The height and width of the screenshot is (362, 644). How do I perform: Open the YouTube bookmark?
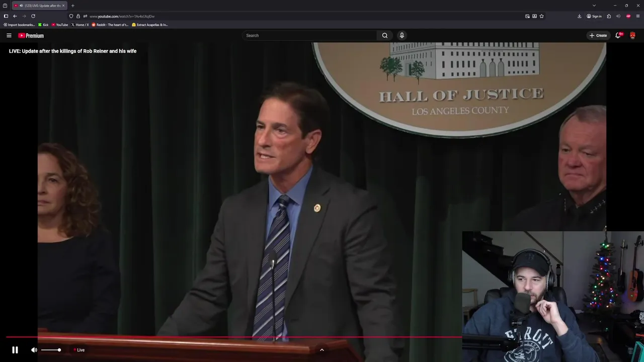[60, 25]
